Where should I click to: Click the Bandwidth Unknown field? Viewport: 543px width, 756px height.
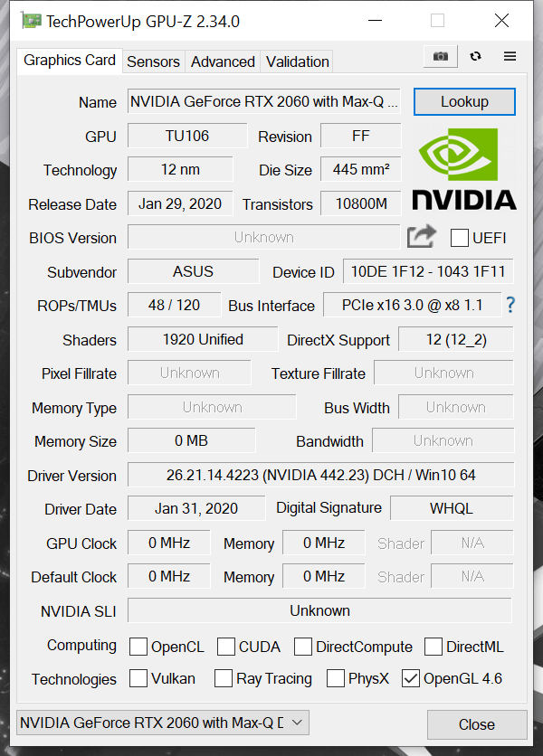point(443,440)
